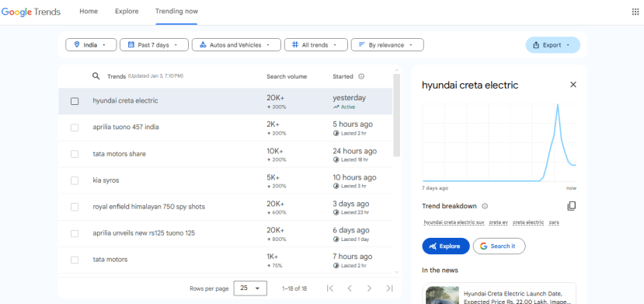Select the kia syros checkbox
Image resolution: width=644 pixels, height=304 pixels.
[x=75, y=180]
